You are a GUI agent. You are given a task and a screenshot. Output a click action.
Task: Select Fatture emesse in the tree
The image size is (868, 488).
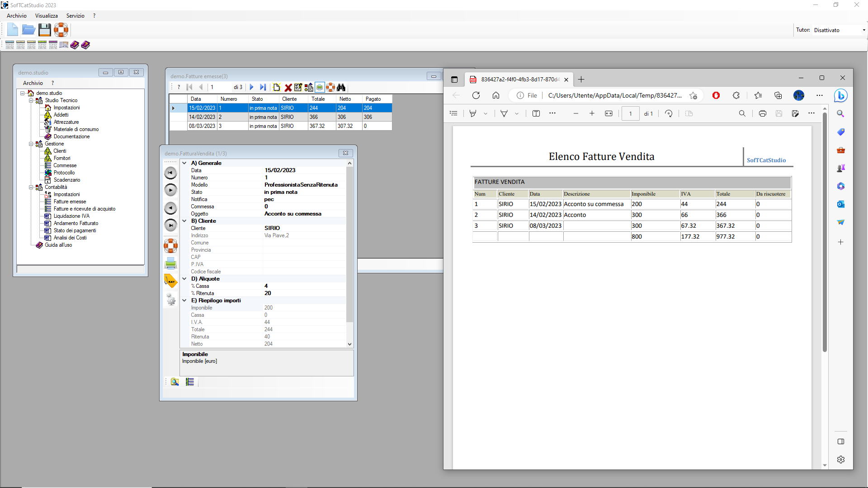click(70, 202)
